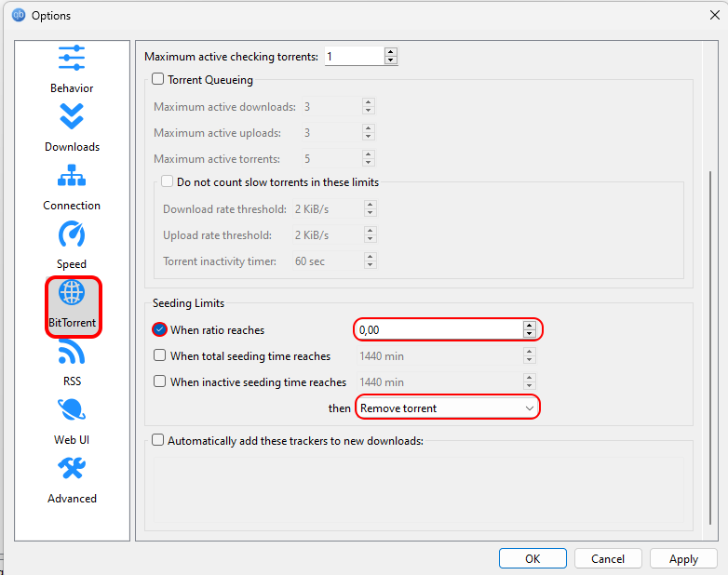The width and height of the screenshot is (728, 575).
Task: Switch to the Behavior label in sidebar
Action: 72,88
